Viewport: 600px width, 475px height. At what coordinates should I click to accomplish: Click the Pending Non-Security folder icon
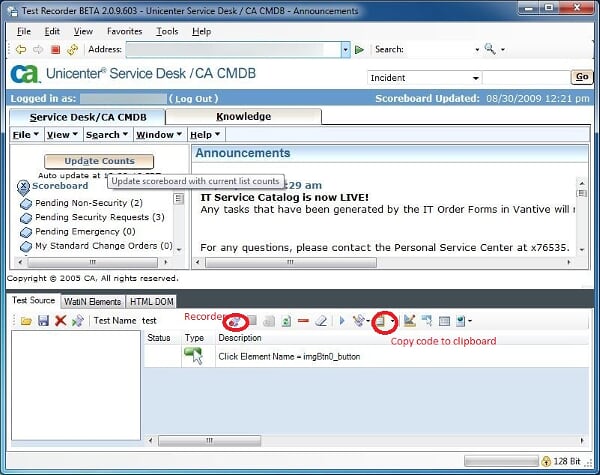point(26,204)
